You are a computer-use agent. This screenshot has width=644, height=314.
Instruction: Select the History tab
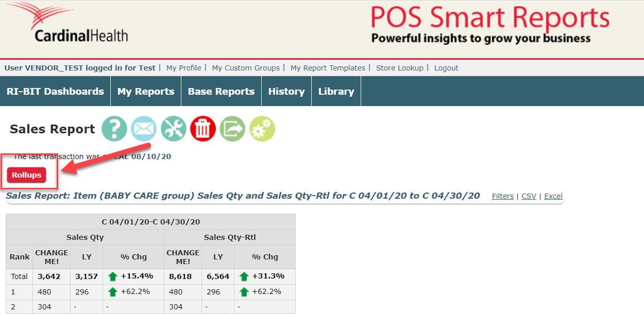286,92
